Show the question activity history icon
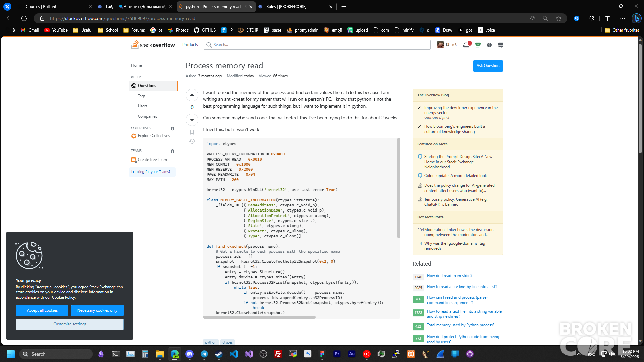The image size is (644, 362). [x=192, y=141]
